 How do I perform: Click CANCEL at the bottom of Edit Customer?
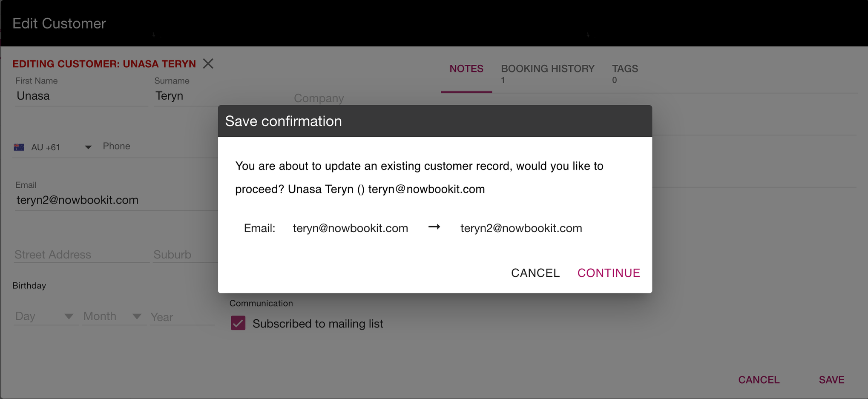tap(759, 379)
